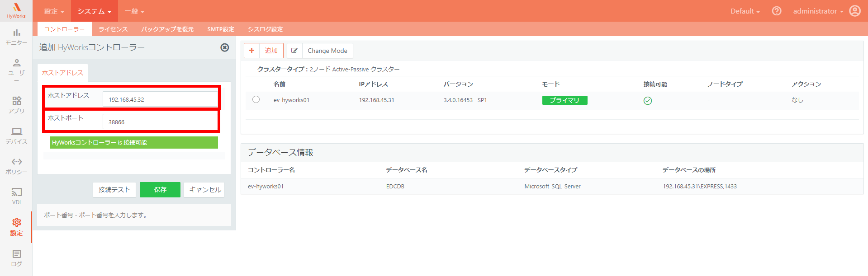
Task: Click the IPアドレス column header
Action: [373, 84]
